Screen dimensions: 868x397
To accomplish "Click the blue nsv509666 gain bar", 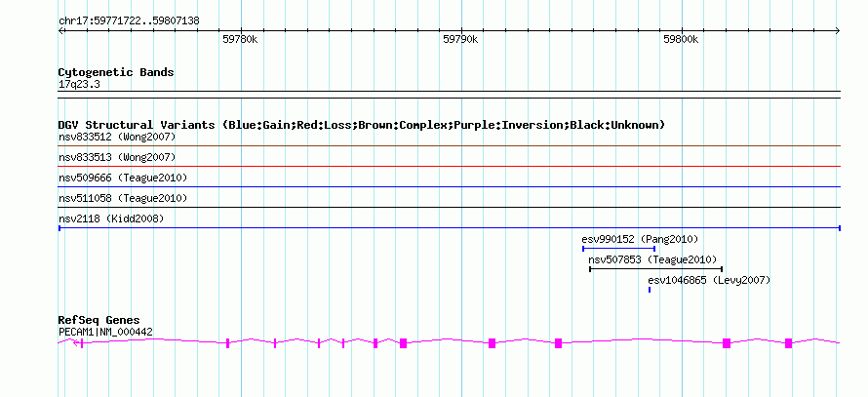I will click(450, 187).
